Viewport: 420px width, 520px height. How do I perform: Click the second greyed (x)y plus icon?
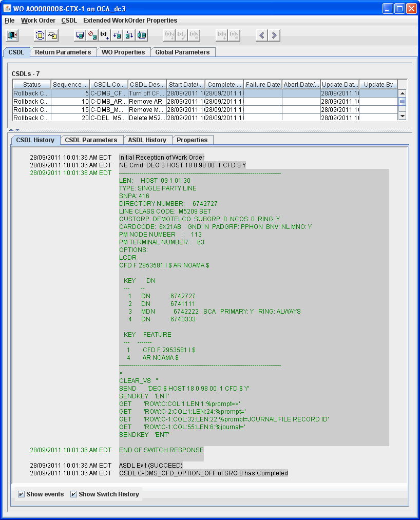pyautogui.click(x=222, y=35)
